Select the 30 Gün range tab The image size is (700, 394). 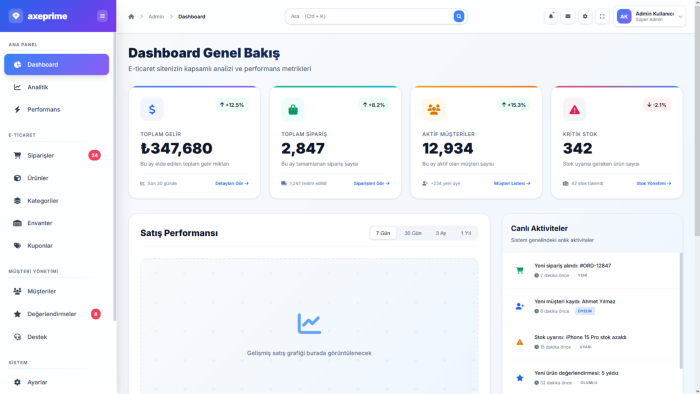coord(413,233)
